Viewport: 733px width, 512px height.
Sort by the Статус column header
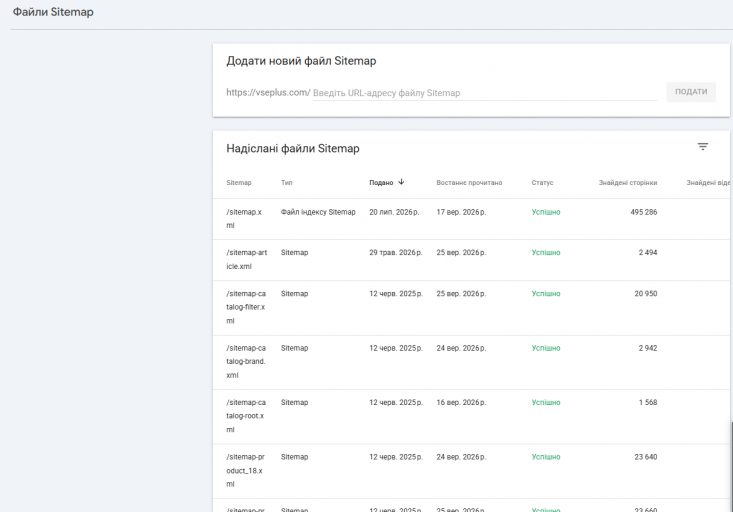542,183
